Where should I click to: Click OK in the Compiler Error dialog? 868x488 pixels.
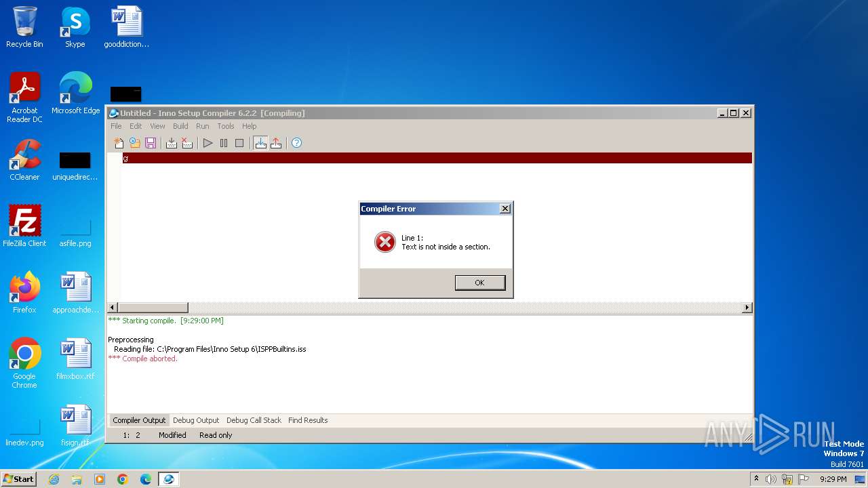[x=479, y=283]
